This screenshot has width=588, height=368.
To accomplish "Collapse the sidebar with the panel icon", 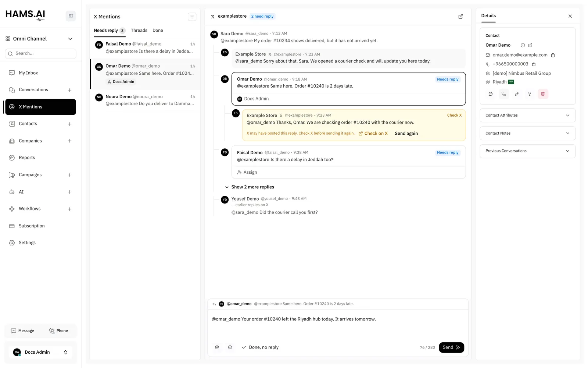I will click(71, 16).
